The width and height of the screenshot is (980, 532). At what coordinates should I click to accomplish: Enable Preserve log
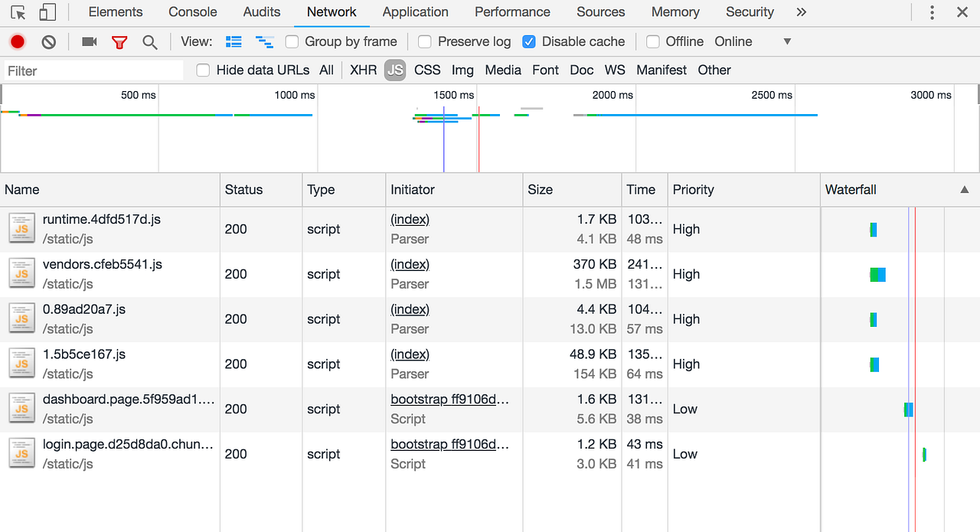click(x=425, y=41)
